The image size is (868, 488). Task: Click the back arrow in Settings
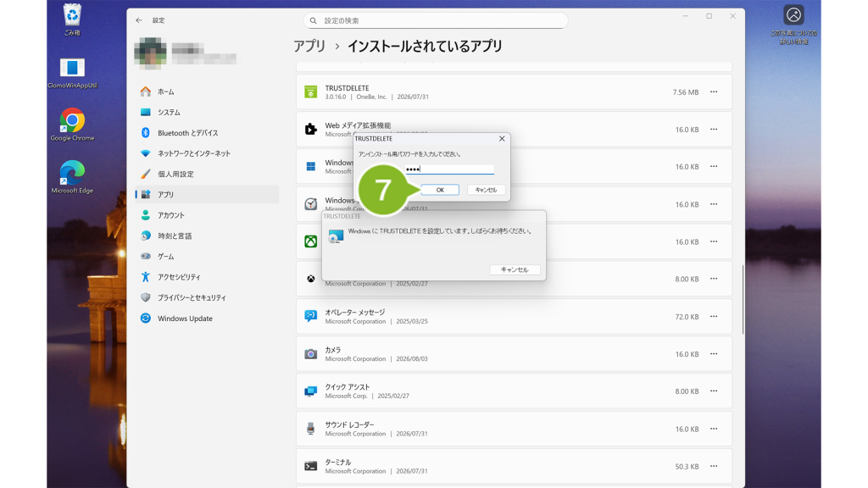(x=139, y=20)
